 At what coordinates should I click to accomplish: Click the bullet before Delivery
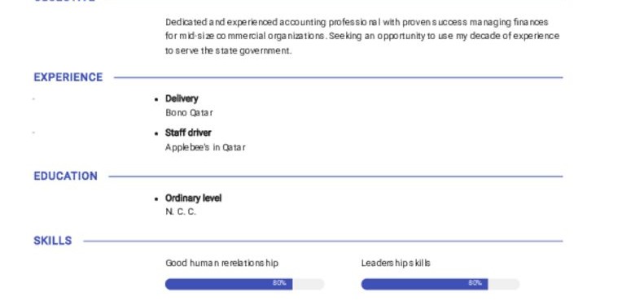coord(156,99)
